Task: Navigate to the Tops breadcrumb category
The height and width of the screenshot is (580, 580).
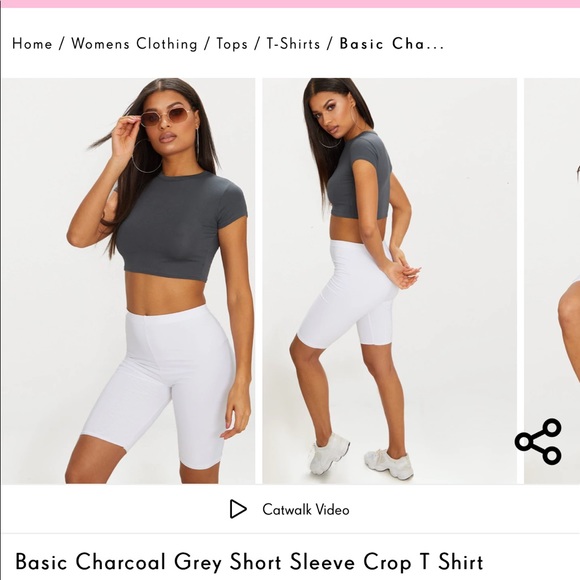Action: 232,44
